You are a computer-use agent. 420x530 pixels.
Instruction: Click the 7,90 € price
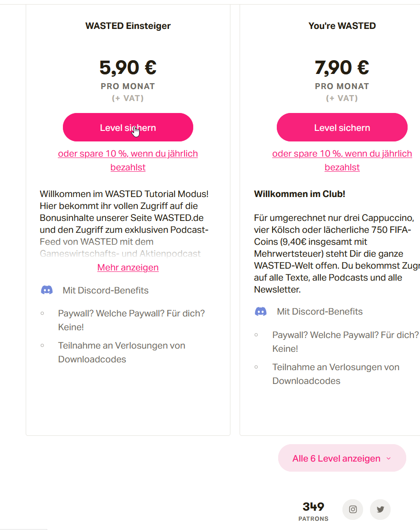[x=342, y=68]
